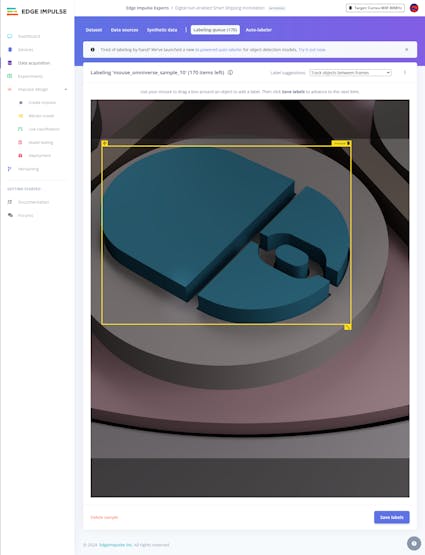This screenshot has width=425, height=555.
Task: Dismiss the auto-labeler announcement banner
Action: click(x=407, y=50)
